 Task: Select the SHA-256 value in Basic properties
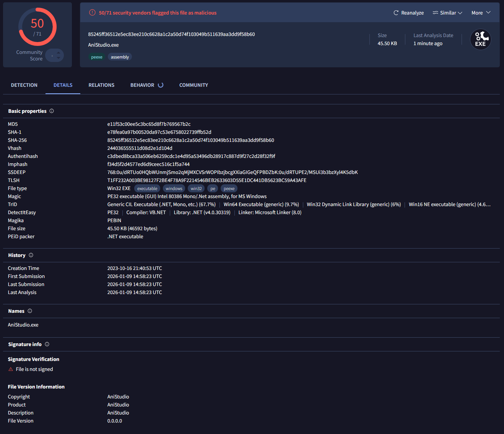190,140
